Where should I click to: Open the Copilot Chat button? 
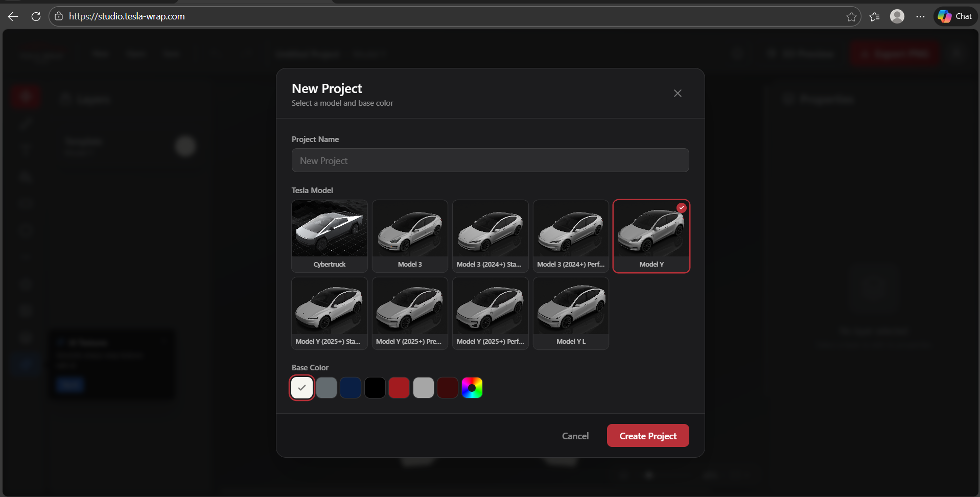coord(955,16)
